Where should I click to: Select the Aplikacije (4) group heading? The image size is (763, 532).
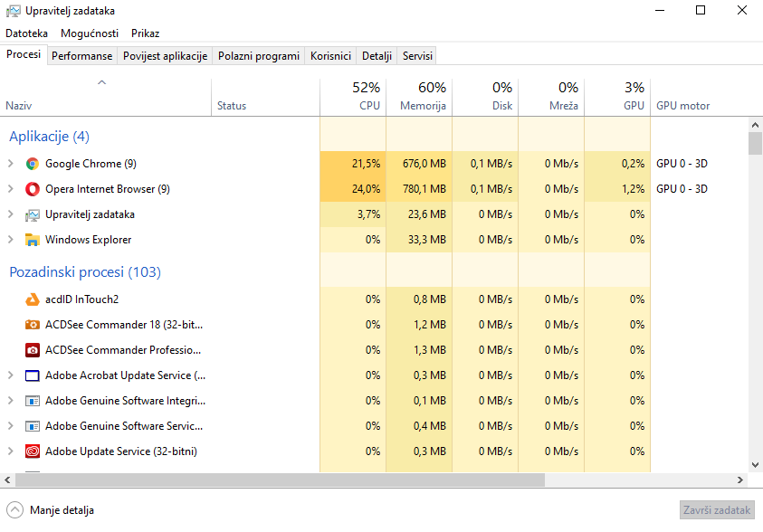tap(49, 137)
